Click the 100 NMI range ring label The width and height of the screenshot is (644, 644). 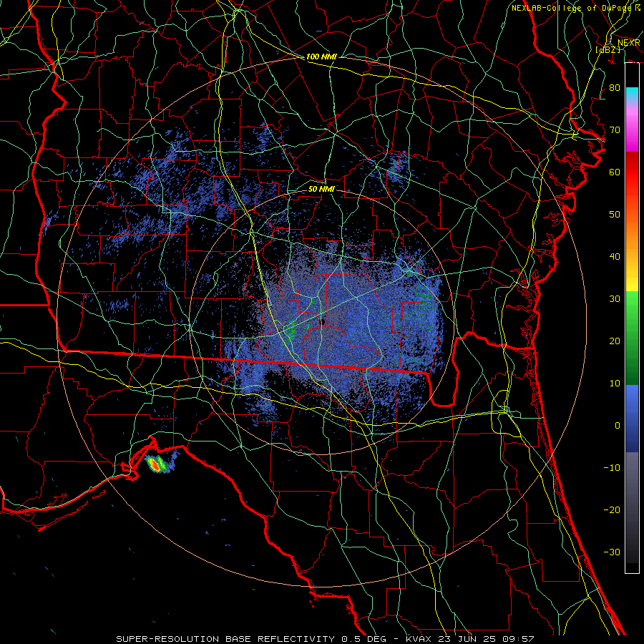pos(321,57)
